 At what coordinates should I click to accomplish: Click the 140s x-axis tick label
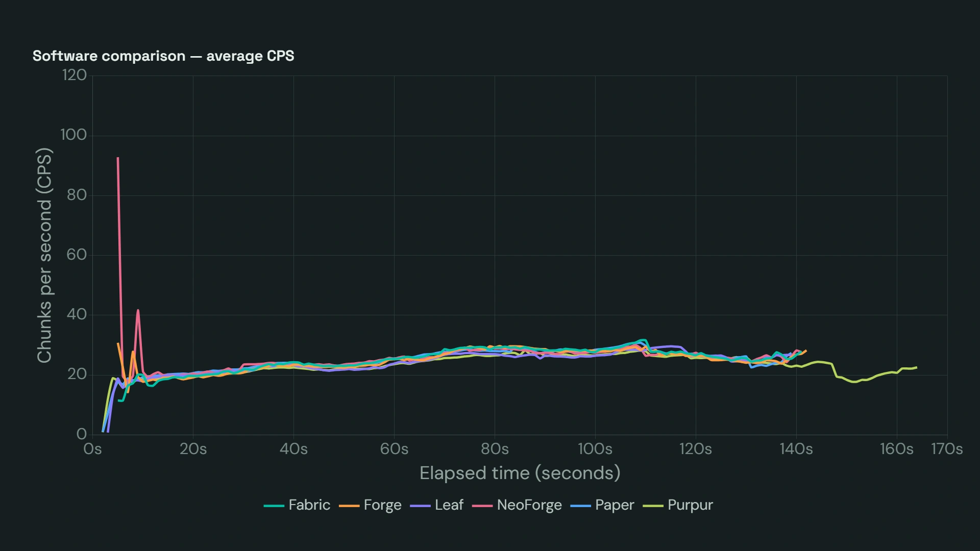[x=796, y=449]
